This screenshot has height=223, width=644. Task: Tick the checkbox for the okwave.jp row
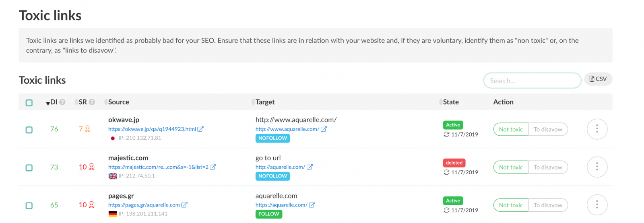[x=29, y=130]
